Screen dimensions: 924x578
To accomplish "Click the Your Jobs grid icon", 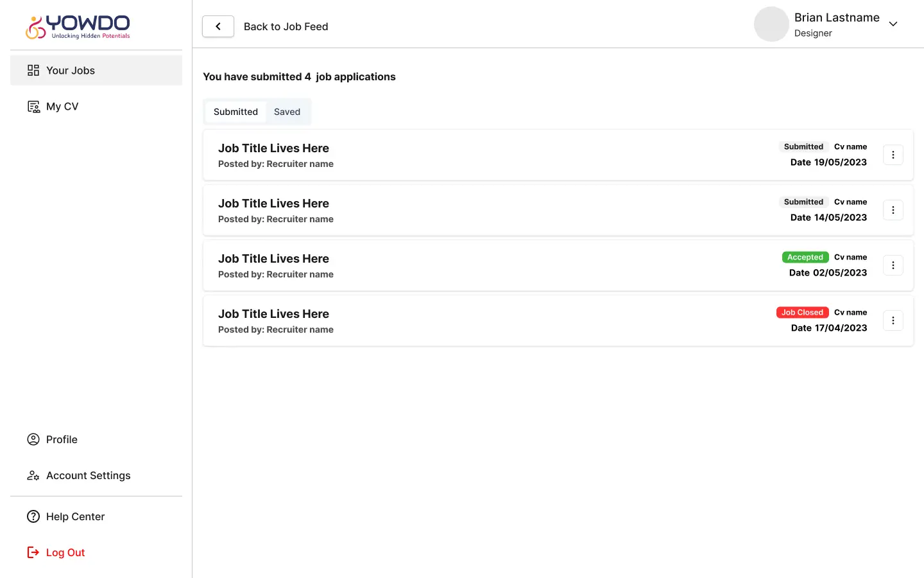I will point(33,71).
